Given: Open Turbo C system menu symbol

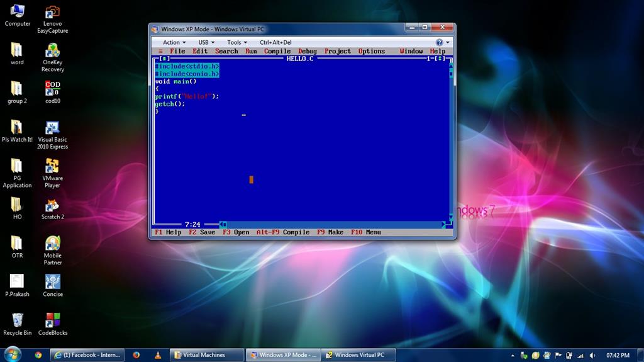Looking at the screenshot, I should pos(160,51).
